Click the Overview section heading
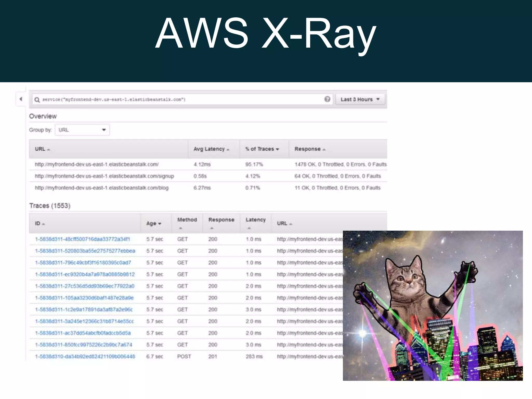 tap(43, 116)
